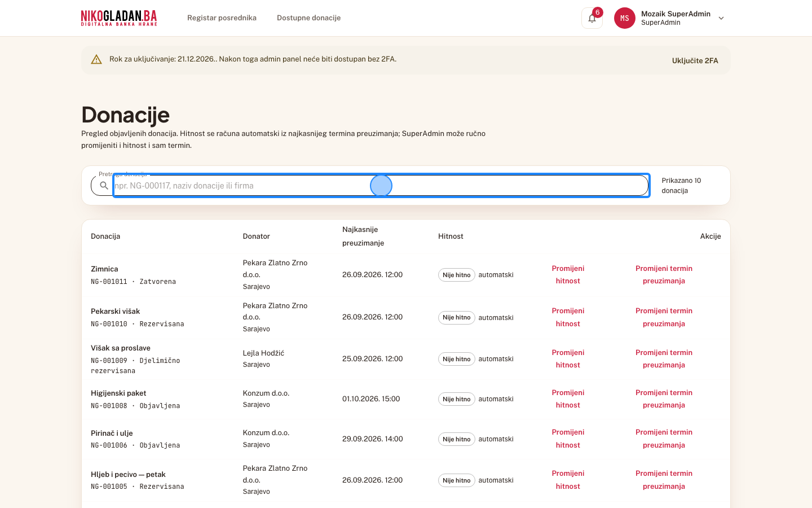Screen dimensions: 812x508
Task: Focus the donation search field
Action: 381,186
